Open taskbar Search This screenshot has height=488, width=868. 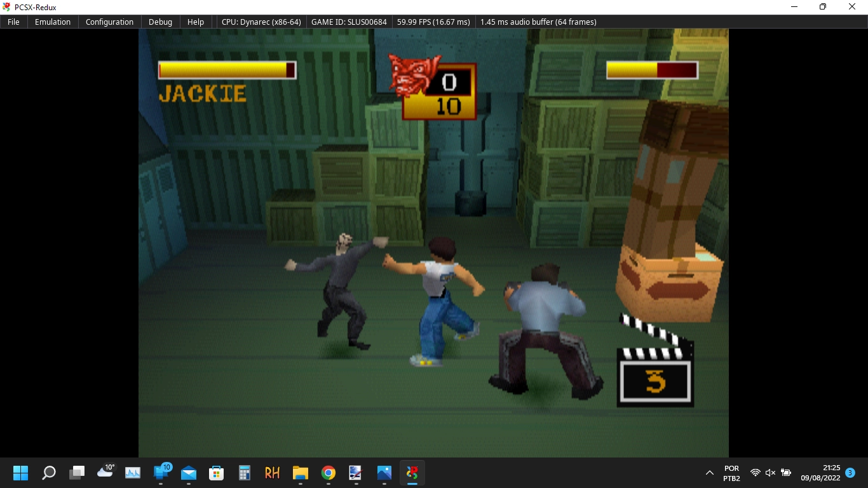click(x=49, y=473)
